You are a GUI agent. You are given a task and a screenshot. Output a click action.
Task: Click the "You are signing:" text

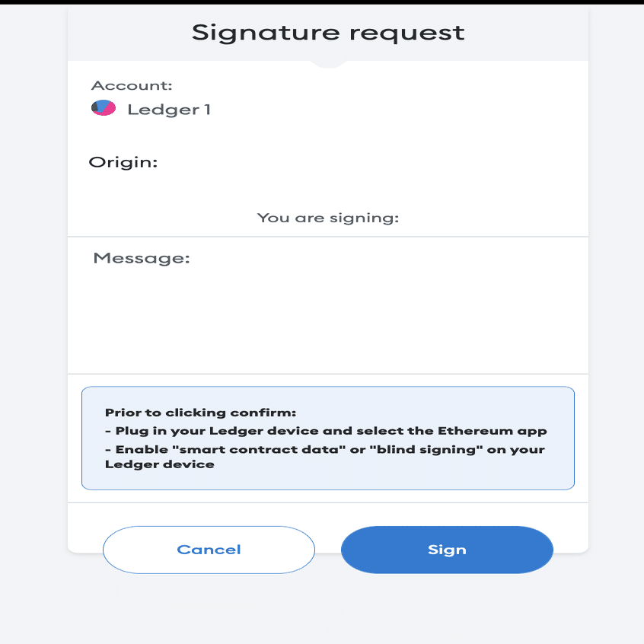point(328,218)
